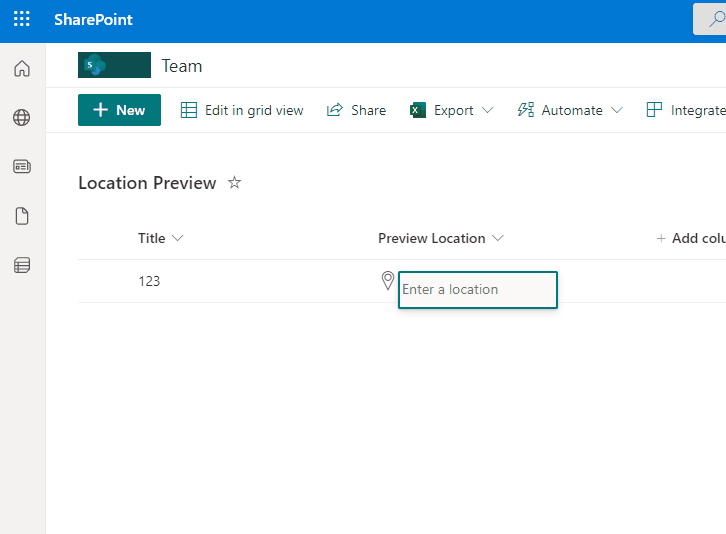
Task: Click the Add column button
Action: click(691, 238)
